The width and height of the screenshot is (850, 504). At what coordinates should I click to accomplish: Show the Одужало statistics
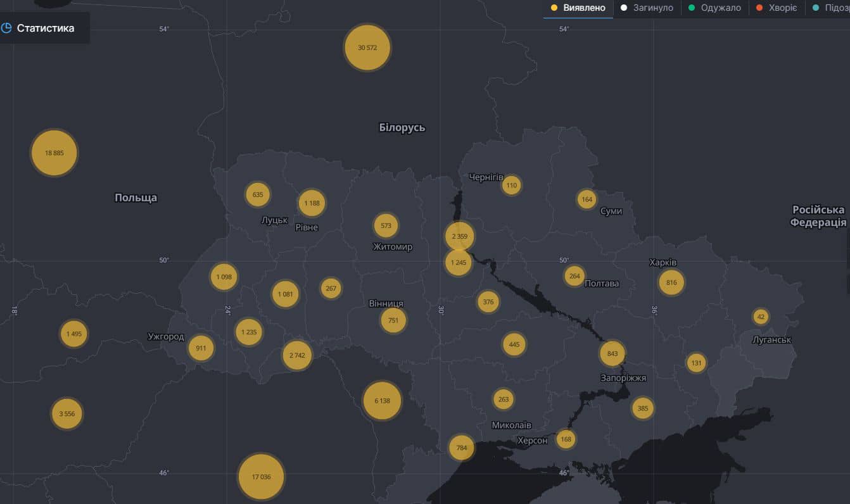point(720,8)
